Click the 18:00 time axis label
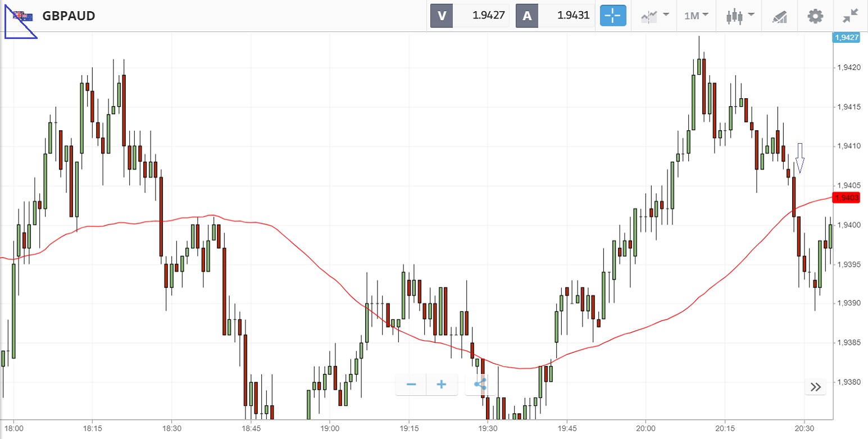The image size is (868, 439). 13,428
